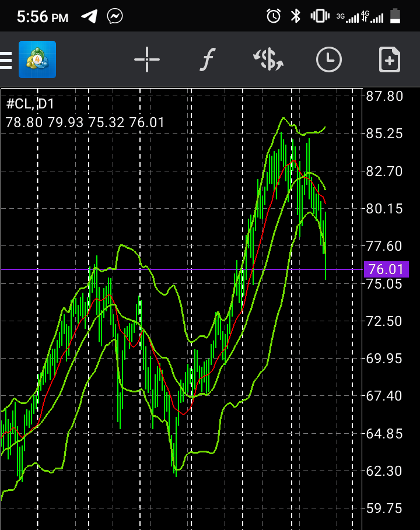Open the indicators list (f icon)
420x530 pixels.
(x=207, y=59)
